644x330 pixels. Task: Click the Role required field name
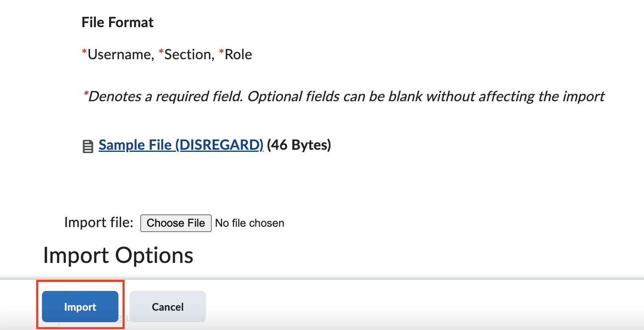click(239, 55)
